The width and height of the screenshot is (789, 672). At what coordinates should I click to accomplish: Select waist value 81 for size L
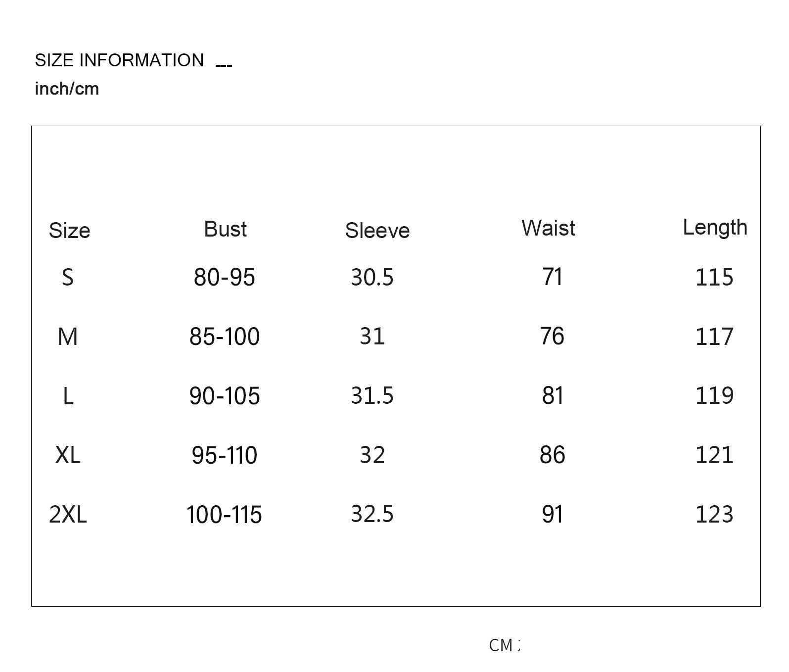click(553, 396)
